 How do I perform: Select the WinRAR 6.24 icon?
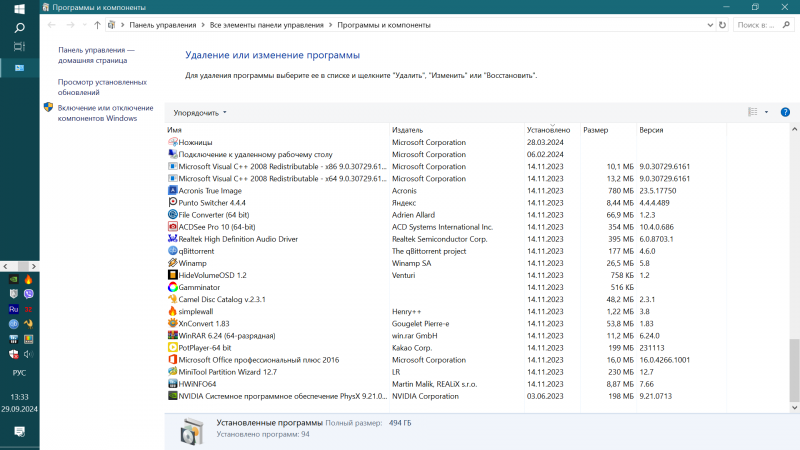click(172, 335)
